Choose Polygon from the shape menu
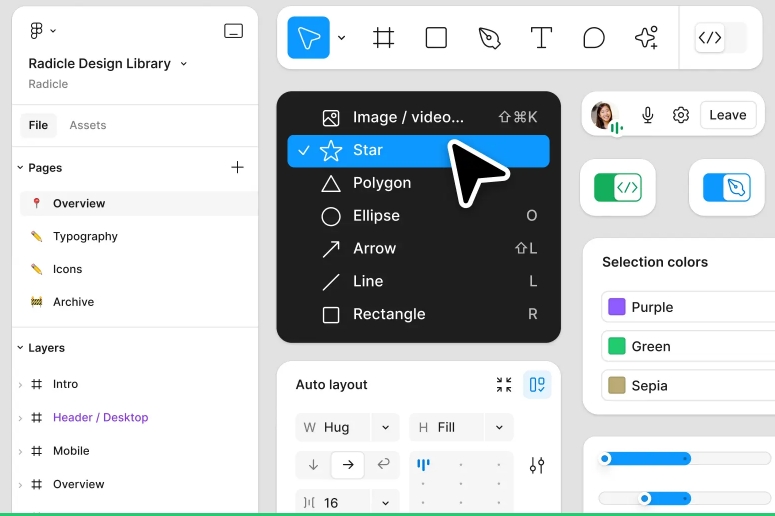This screenshot has height=516, width=775. [381, 183]
